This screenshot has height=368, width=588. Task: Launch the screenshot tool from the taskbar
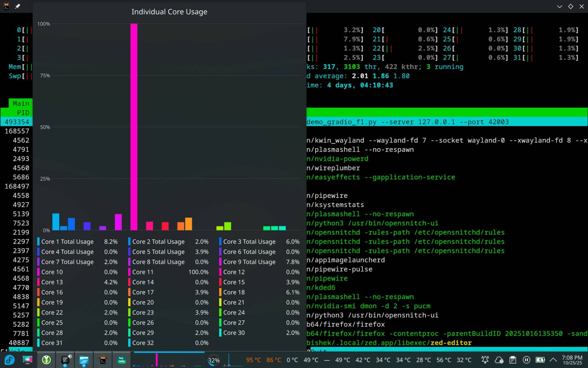coord(28,360)
